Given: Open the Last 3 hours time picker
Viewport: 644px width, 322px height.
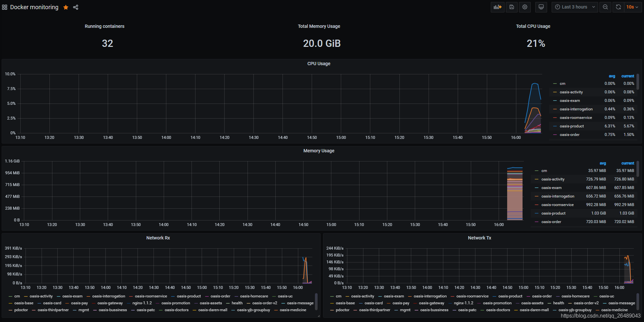Looking at the screenshot, I should pyautogui.click(x=575, y=7).
